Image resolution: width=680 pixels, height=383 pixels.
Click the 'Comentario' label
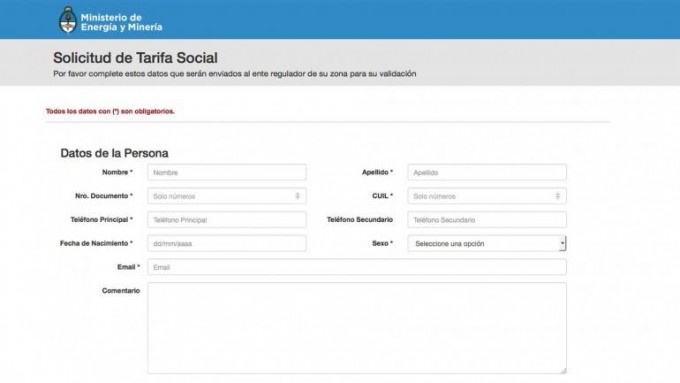point(121,291)
